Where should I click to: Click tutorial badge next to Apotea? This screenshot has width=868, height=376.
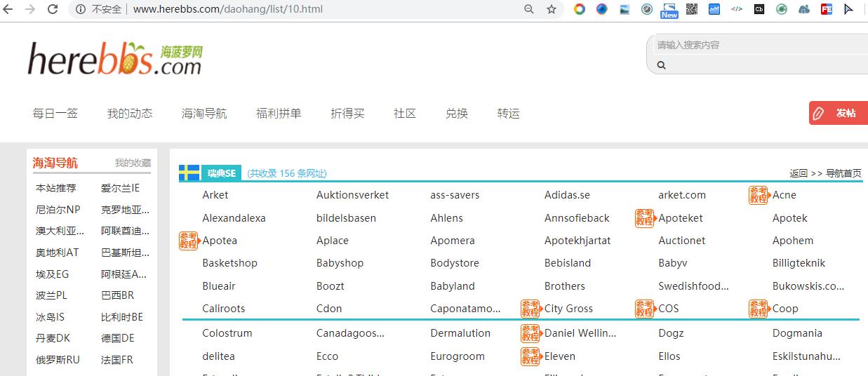click(x=189, y=241)
